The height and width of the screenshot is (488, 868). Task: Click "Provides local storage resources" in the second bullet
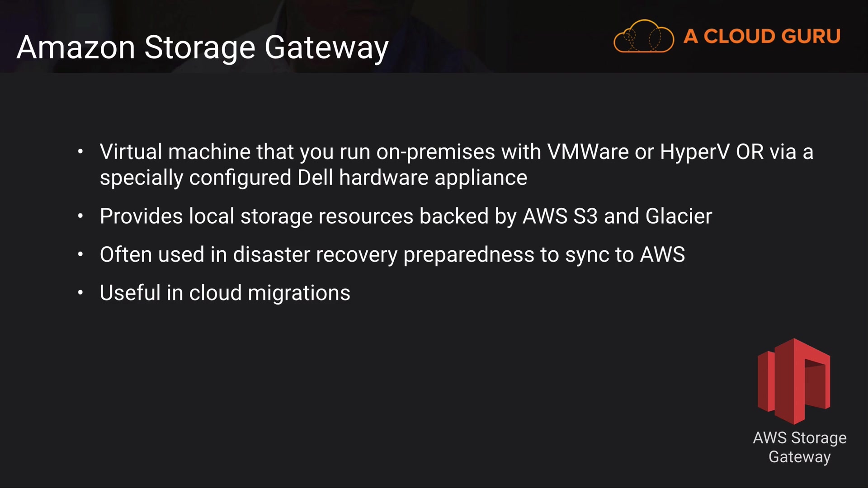click(x=256, y=216)
